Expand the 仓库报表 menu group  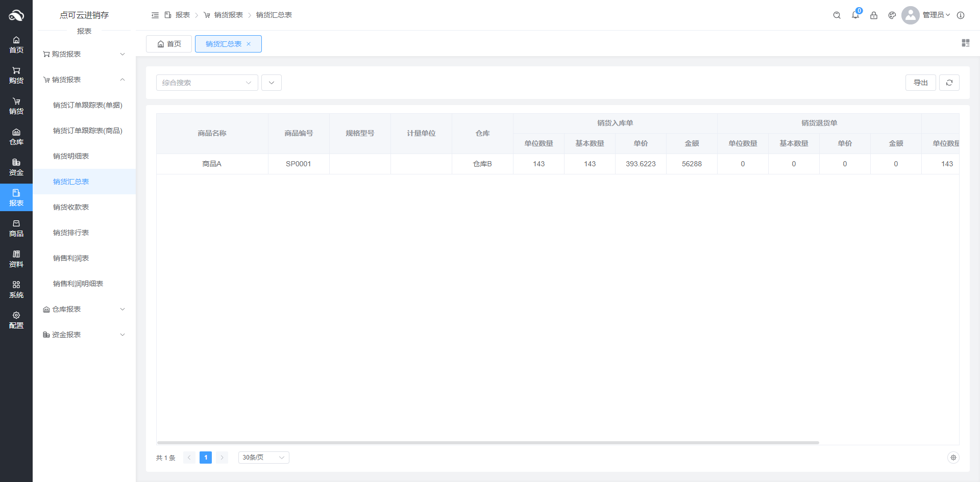coord(84,309)
